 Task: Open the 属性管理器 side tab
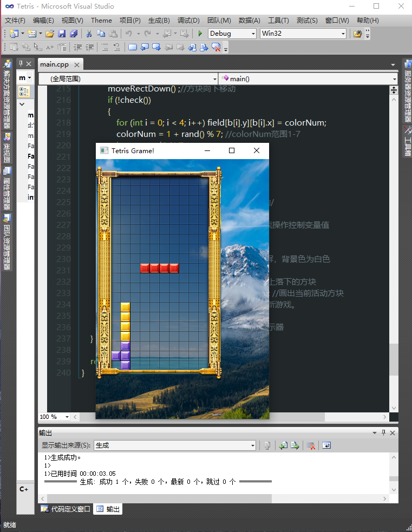pos(7,188)
